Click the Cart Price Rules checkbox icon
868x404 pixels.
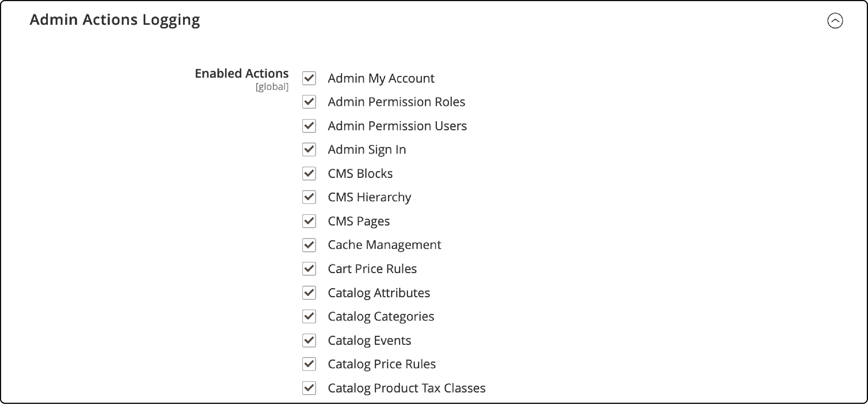point(308,268)
